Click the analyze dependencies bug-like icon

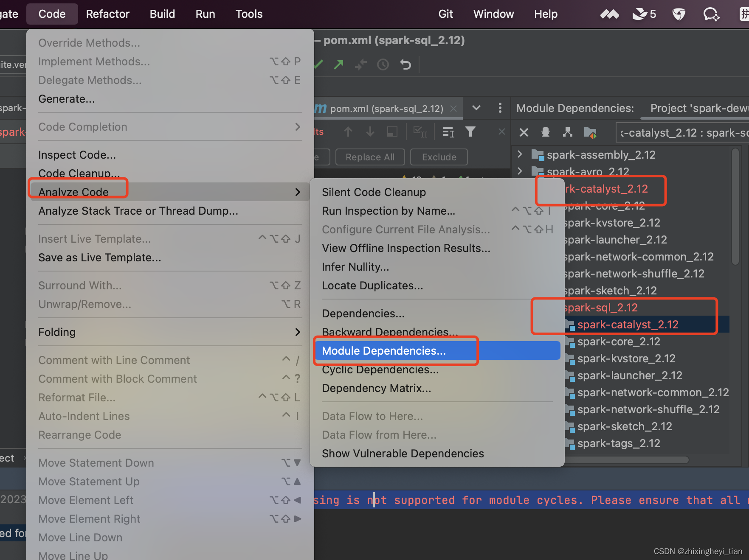[546, 132]
